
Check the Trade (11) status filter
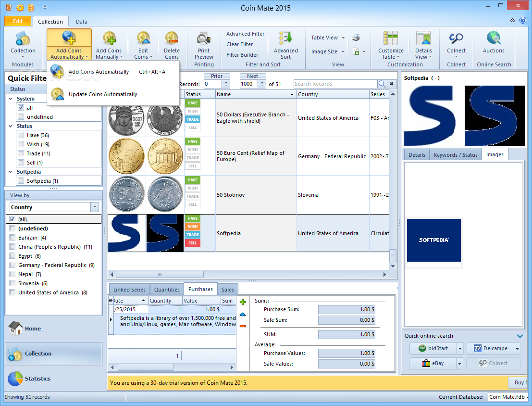click(21, 153)
